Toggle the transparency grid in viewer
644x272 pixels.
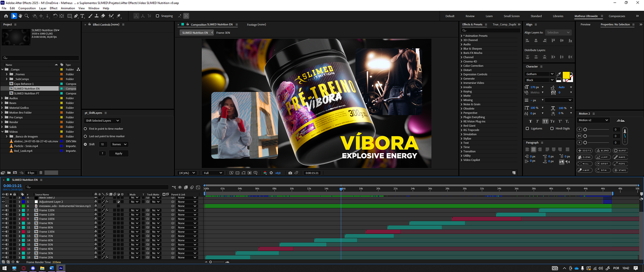click(x=237, y=173)
